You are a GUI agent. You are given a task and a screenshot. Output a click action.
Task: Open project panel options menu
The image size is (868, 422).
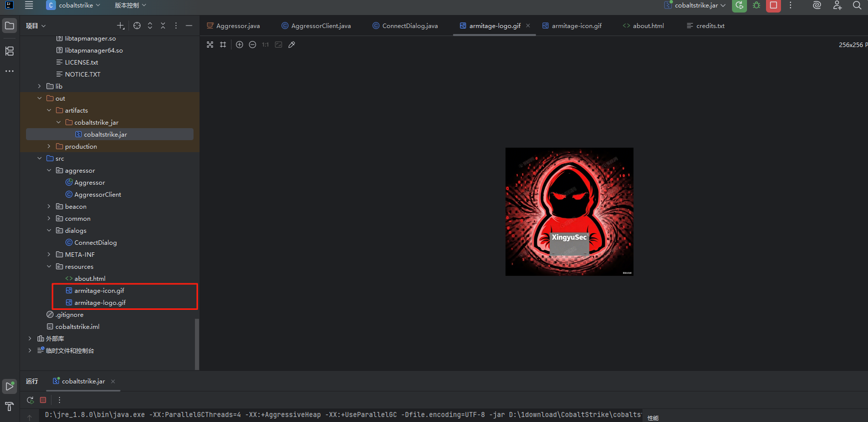coord(176,26)
